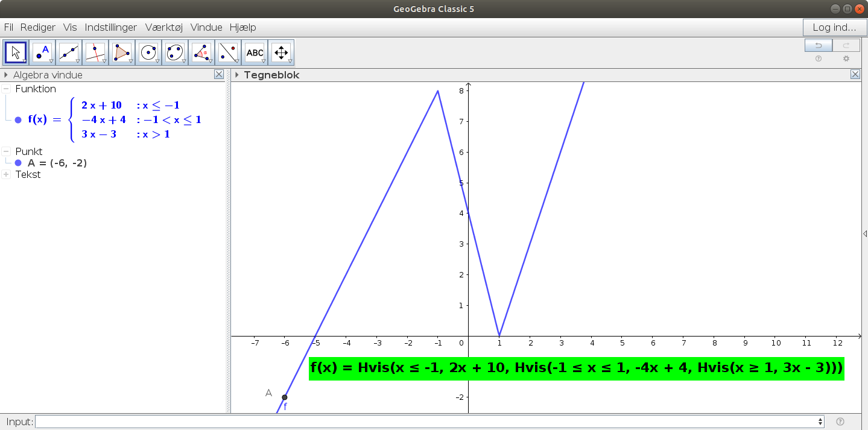Expand the Tekst tree group
Screen dimensions: 868x430
click(6, 174)
